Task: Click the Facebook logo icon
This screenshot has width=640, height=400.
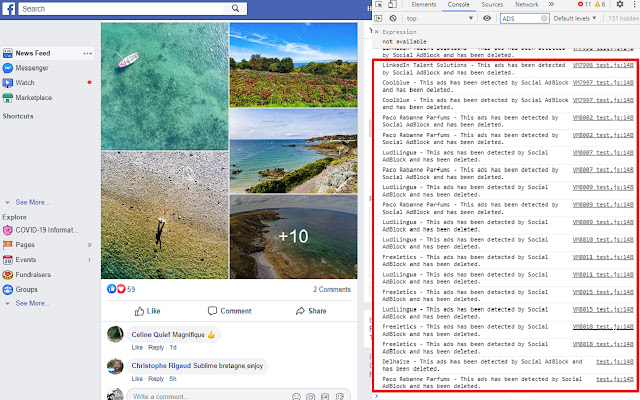Action: pyautogui.click(x=8, y=9)
